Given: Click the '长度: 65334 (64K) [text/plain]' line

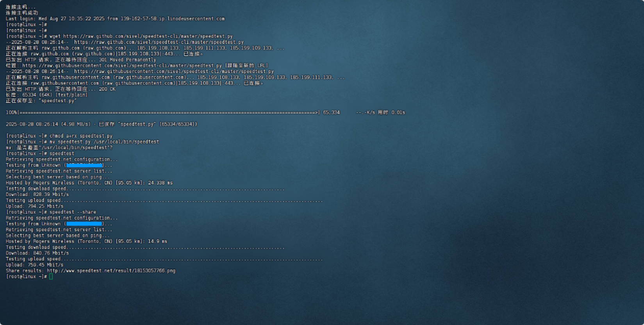Looking at the screenshot, I should click(46, 95).
